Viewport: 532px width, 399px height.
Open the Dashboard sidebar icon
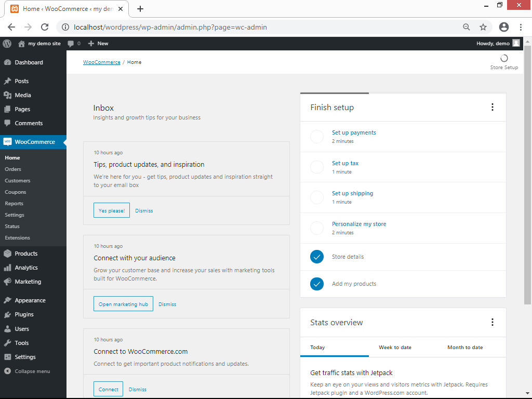[x=7, y=62]
